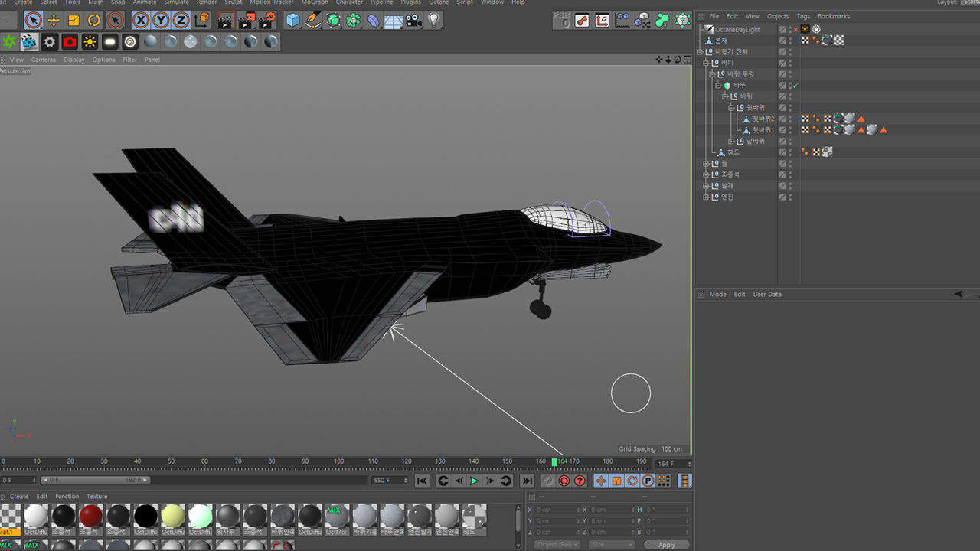Go to end of animation

(527, 481)
